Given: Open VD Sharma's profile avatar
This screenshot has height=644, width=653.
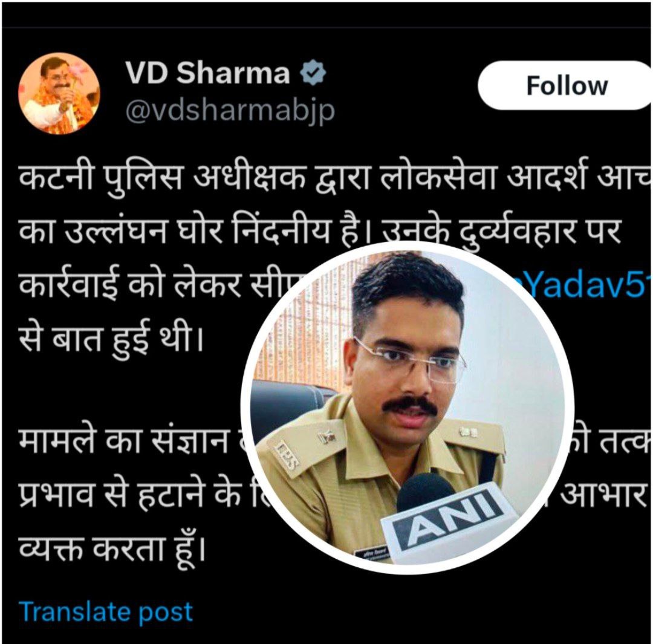Looking at the screenshot, I should click(x=59, y=93).
